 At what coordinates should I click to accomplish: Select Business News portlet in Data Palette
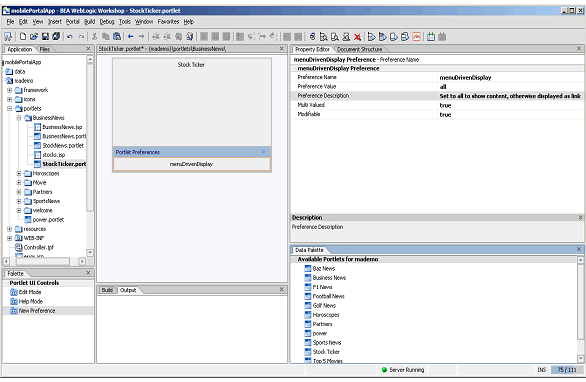pos(326,278)
